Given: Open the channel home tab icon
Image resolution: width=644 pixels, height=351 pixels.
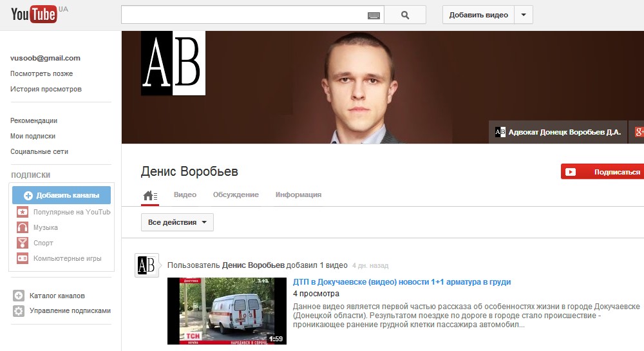Looking at the screenshot, I should tap(150, 195).
